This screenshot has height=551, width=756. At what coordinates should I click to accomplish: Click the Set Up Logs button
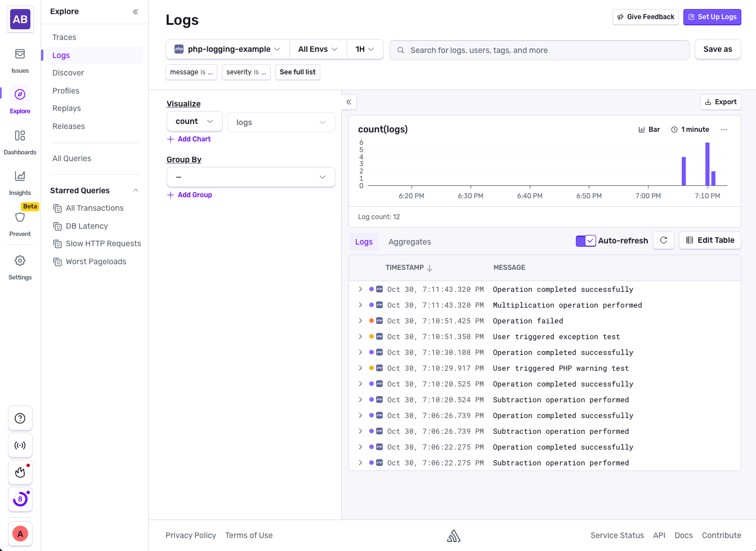tap(712, 17)
